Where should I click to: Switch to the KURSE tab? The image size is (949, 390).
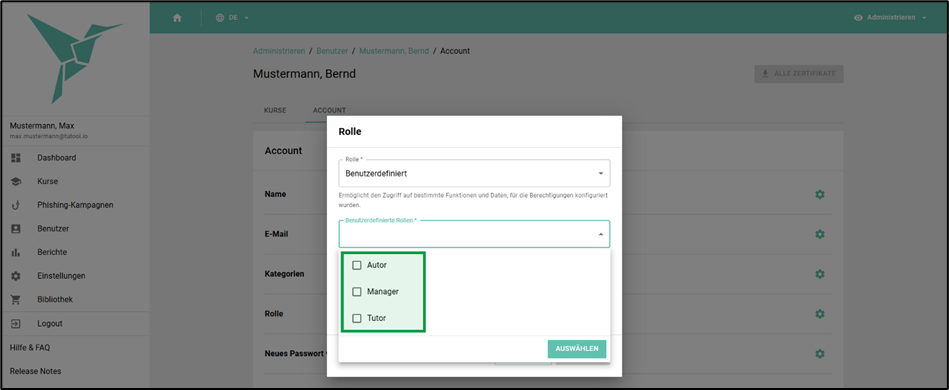click(x=275, y=111)
